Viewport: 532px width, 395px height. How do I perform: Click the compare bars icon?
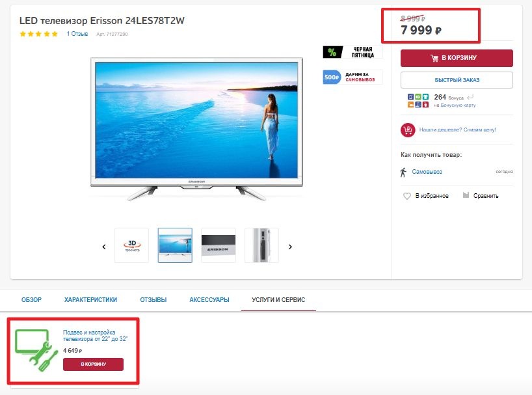point(466,195)
